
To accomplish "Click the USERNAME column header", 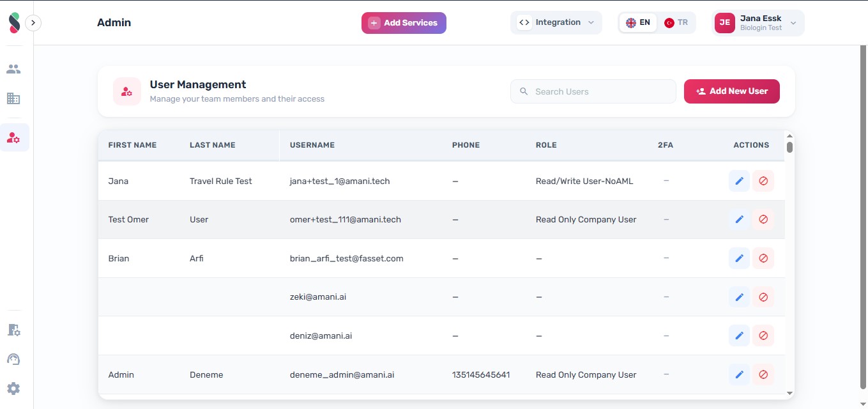I will pyautogui.click(x=312, y=145).
